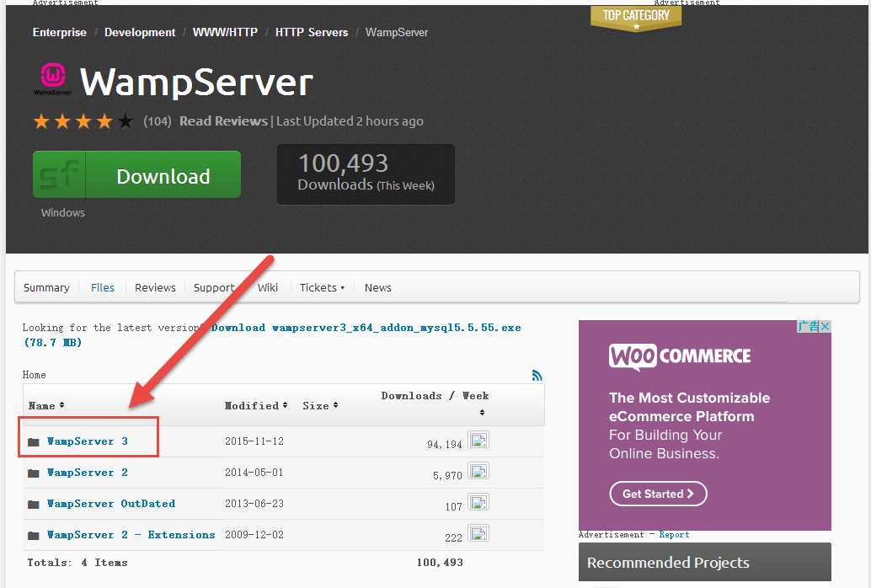Click the Top Category gold badge
Viewport: 871px width, 588px height.
pyautogui.click(x=636, y=18)
